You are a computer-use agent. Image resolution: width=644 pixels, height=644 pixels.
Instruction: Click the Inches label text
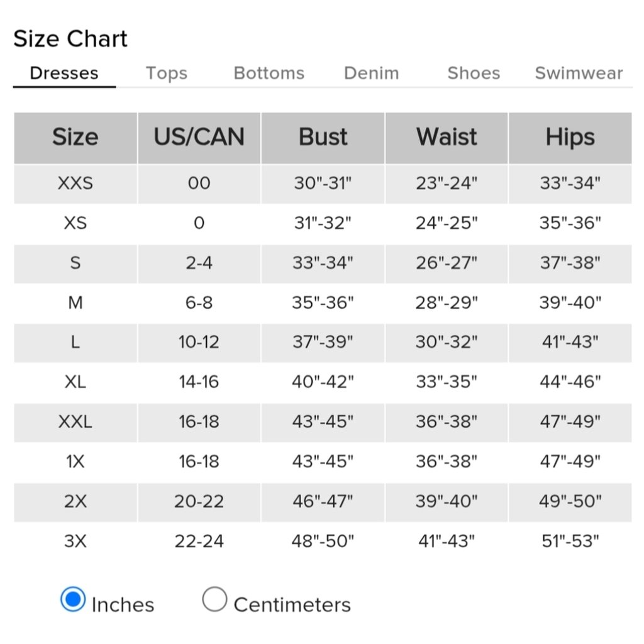click(x=123, y=605)
